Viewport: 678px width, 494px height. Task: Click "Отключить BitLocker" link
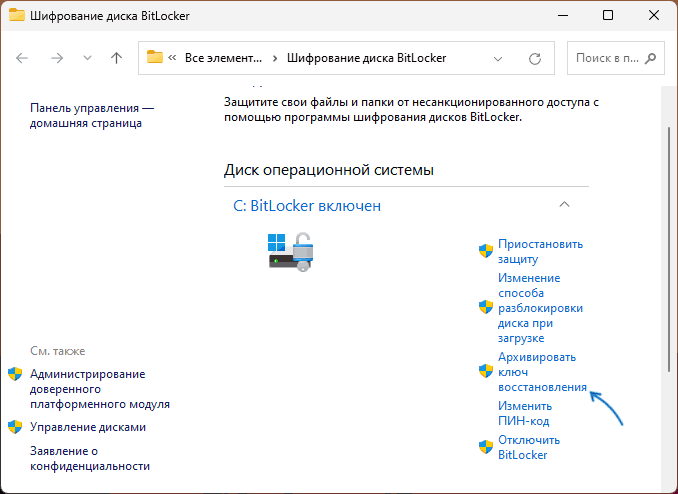pyautogui.click(x=529, y=447)
